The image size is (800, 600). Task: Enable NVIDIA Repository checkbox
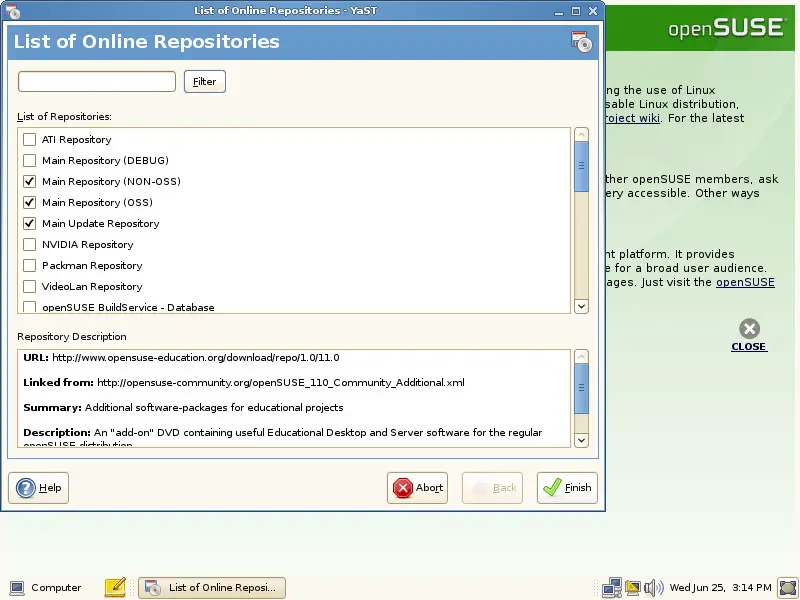pyautogui.click(x=30, y=244)
